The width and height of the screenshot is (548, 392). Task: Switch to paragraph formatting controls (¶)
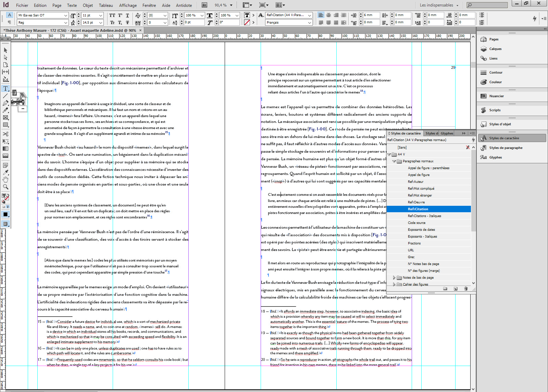(10, 22)
